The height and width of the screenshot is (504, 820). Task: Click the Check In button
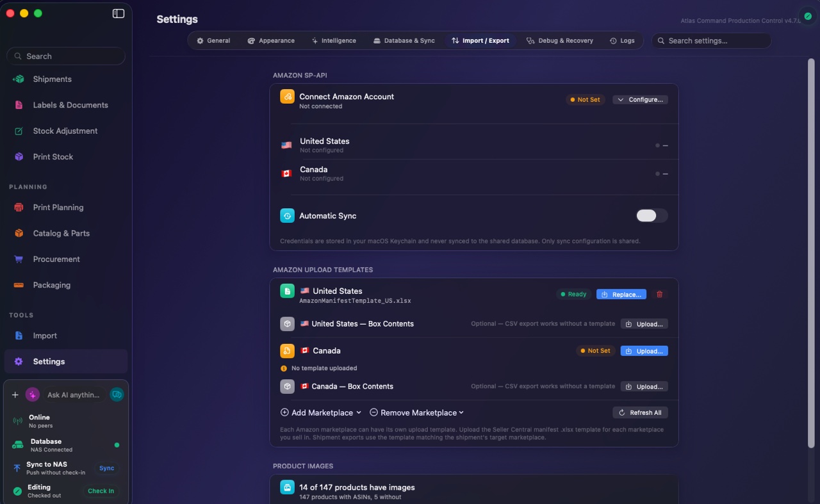point(101,491)
